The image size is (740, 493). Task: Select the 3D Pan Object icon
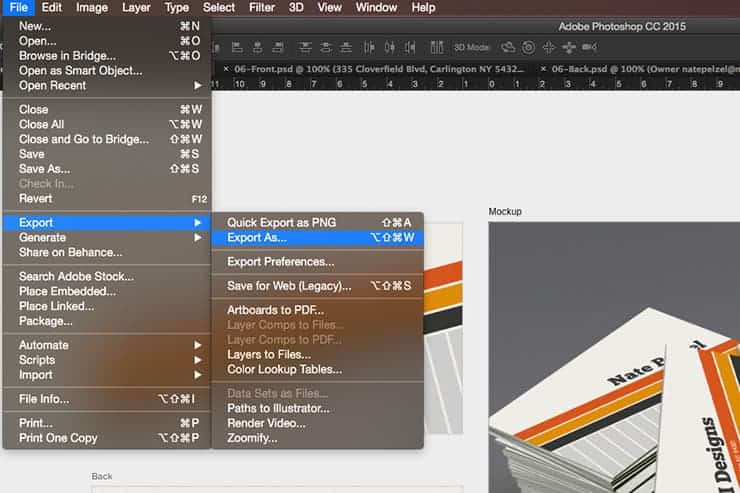point(548,47)
